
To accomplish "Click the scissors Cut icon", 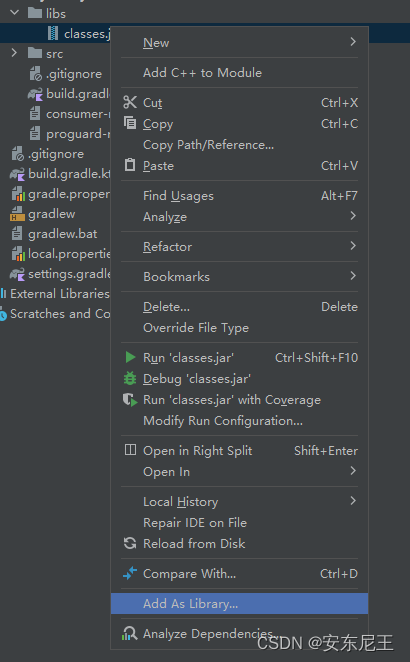I will 130,102.
